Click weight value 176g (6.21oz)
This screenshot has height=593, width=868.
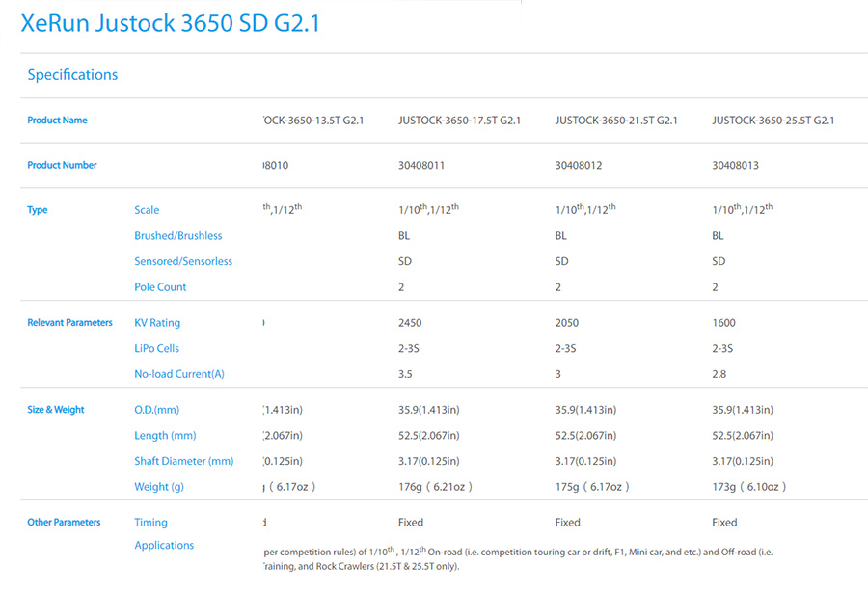point(435,487)
